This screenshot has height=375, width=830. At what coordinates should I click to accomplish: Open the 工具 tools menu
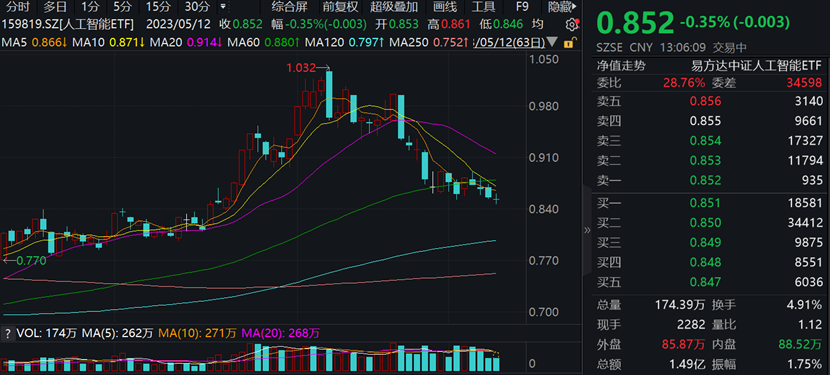pyautogui.click(x=483, y=7)
